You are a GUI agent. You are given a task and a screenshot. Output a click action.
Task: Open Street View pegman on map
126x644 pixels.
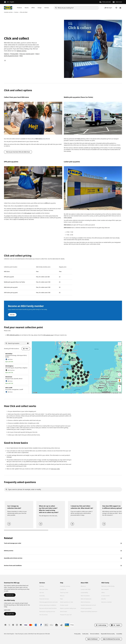tap(119, 380)
